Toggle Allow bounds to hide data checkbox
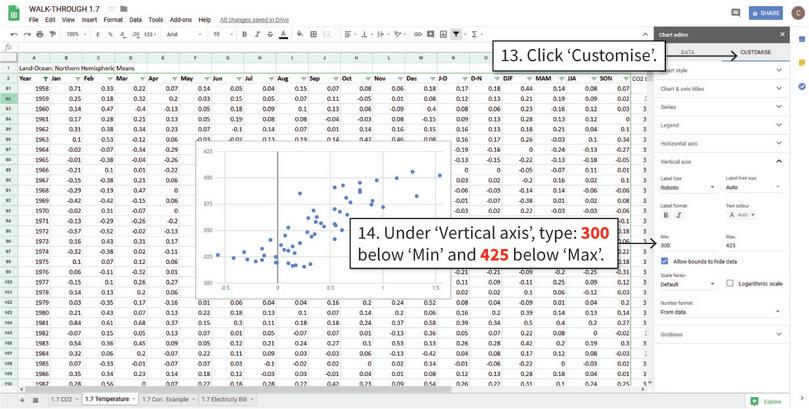Screen dimensions: 809x409 coord(665,261)
